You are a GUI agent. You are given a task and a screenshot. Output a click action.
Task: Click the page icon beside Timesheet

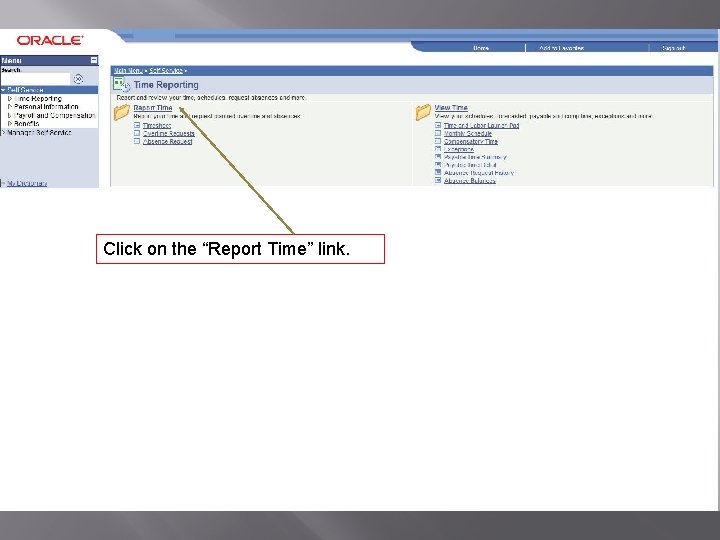[137, 125]
